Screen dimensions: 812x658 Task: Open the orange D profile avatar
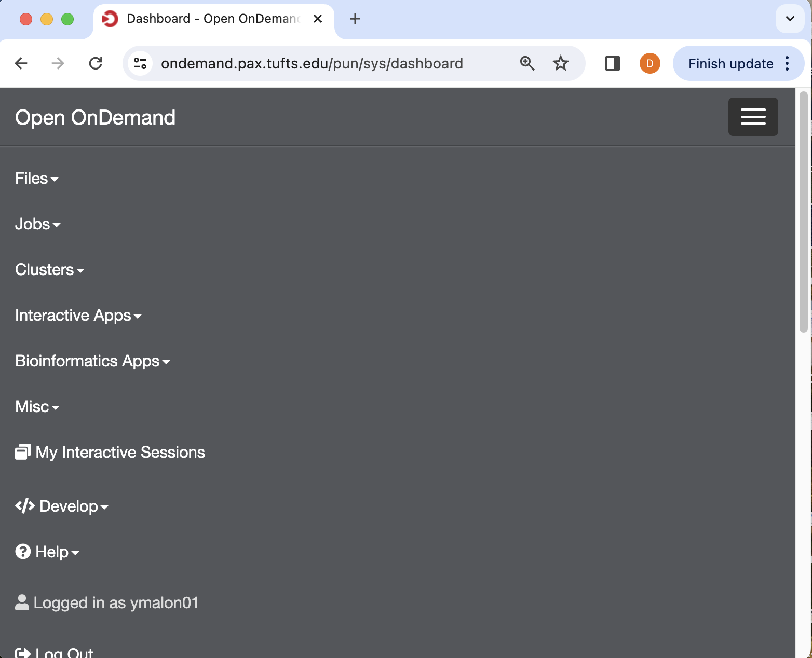649,63
